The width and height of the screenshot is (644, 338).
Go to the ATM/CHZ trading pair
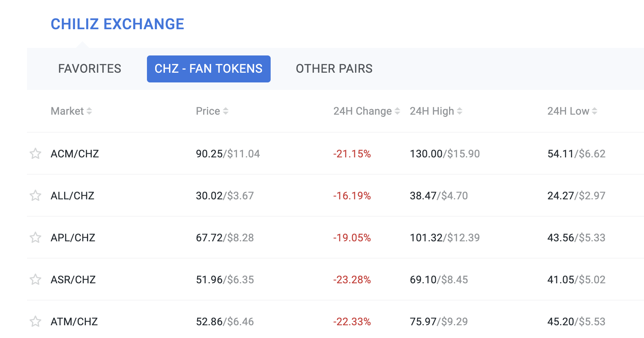pos(74,322)
